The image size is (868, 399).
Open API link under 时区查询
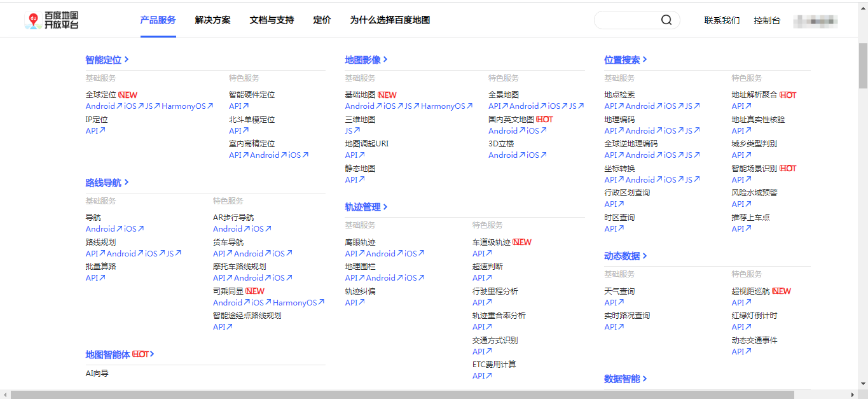click(614, 228)
